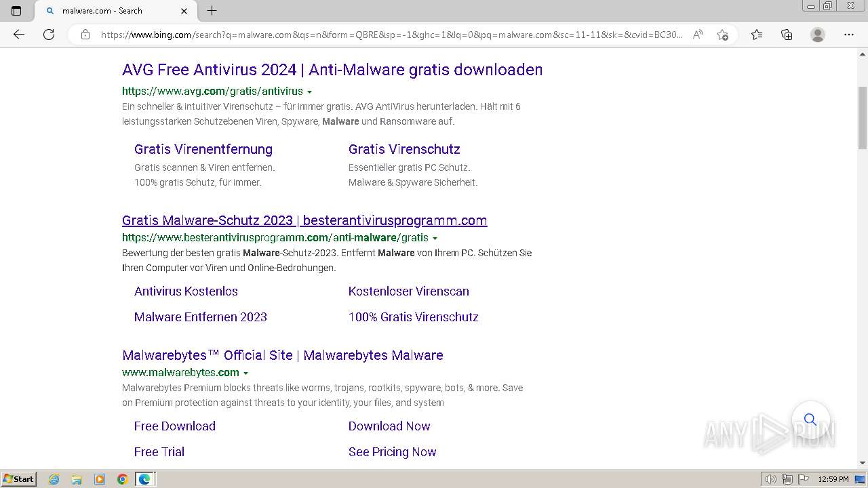
Task: Add this page to favorites
Action: pos(722,35)
